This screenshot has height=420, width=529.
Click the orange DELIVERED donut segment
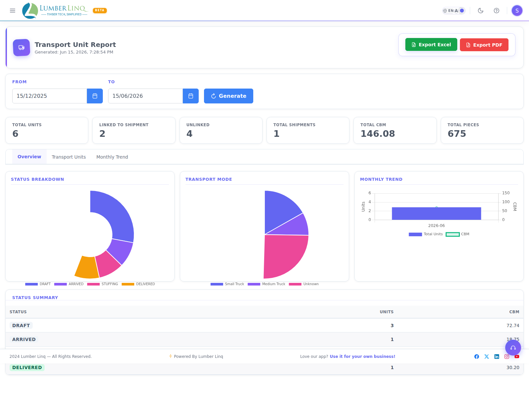pos(88,267)
